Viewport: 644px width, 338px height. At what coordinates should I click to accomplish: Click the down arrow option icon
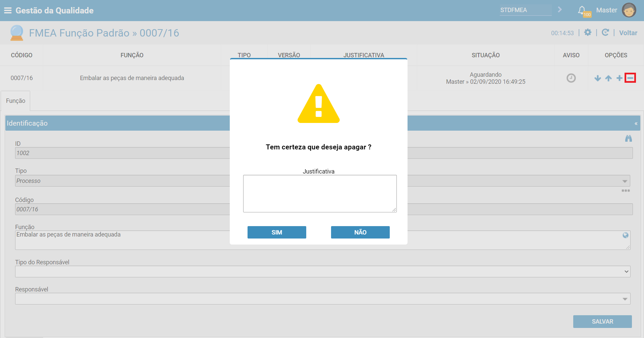tap(598, 78)
